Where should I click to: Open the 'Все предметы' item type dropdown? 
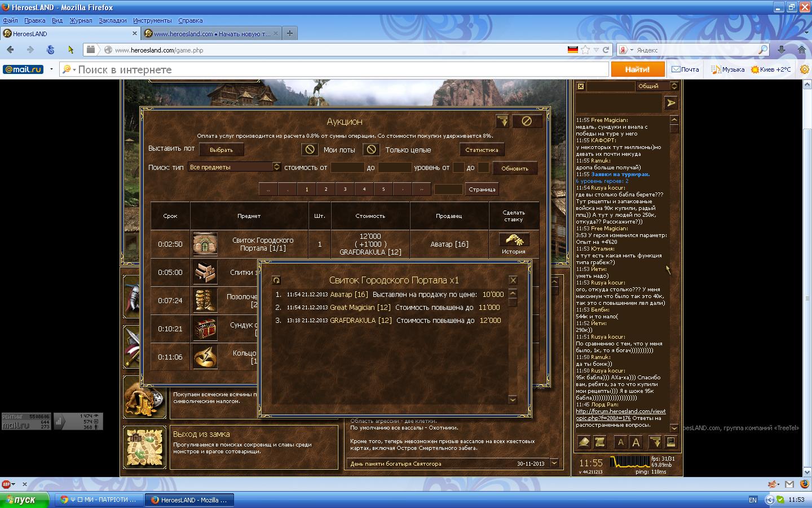276,167
